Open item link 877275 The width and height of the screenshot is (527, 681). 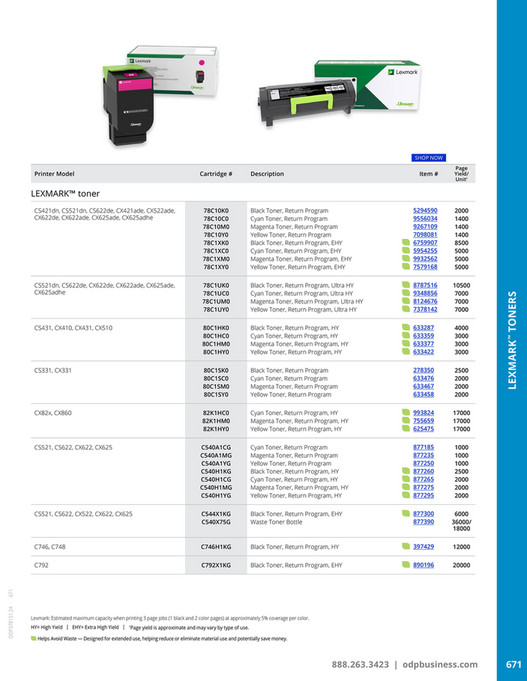[423, 487]
